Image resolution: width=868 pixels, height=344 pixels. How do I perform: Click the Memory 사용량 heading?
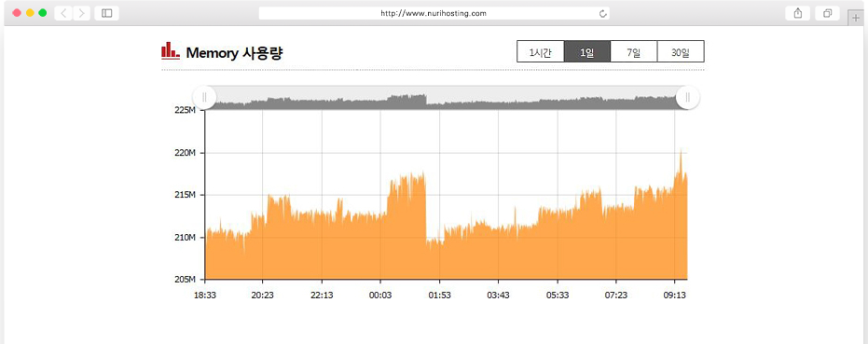235,52
